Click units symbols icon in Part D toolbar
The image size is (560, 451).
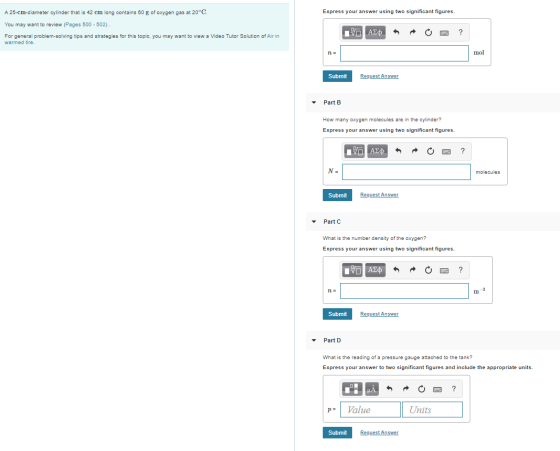[372, 389]
